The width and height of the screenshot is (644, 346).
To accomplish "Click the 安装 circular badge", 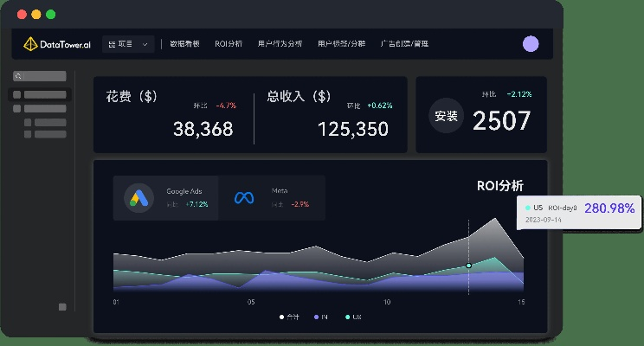I will point(447,117).
